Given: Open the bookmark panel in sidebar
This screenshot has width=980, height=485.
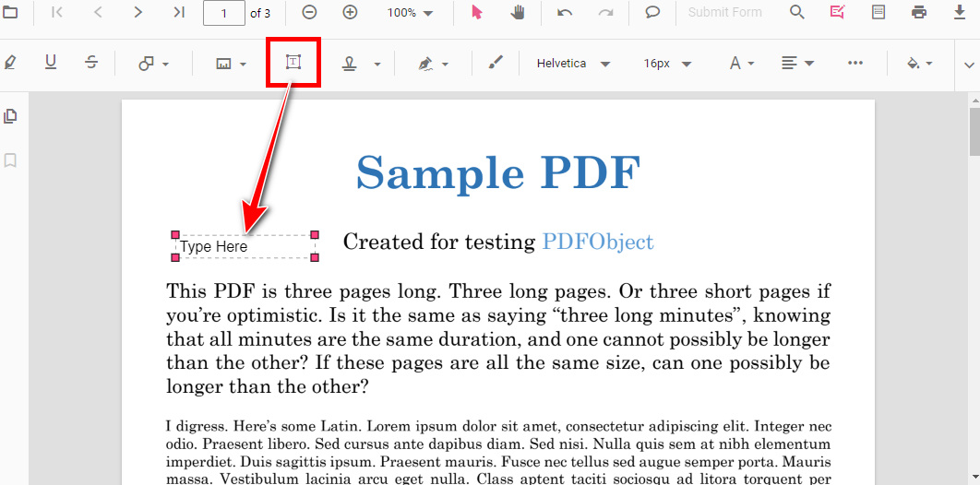Looking at the screenshot, I should pos(11,160).
